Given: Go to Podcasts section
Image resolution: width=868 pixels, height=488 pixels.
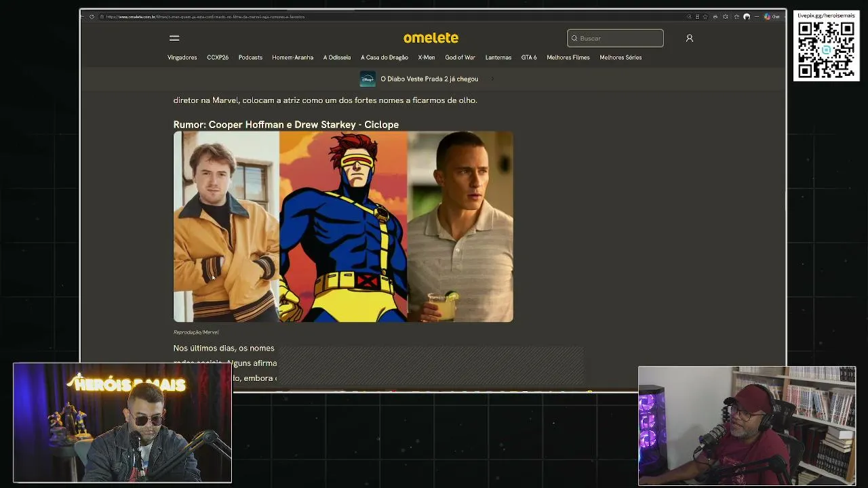Looking at the screenshot, I should (x=250, y=58).
